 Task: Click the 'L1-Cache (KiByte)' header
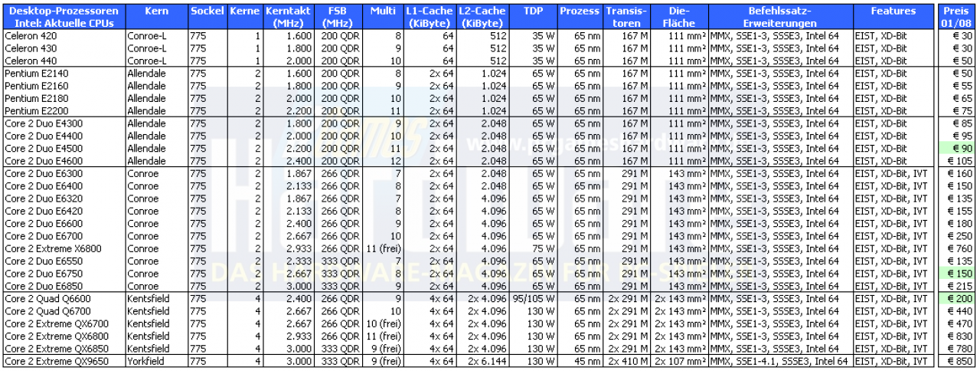[430, 17]
